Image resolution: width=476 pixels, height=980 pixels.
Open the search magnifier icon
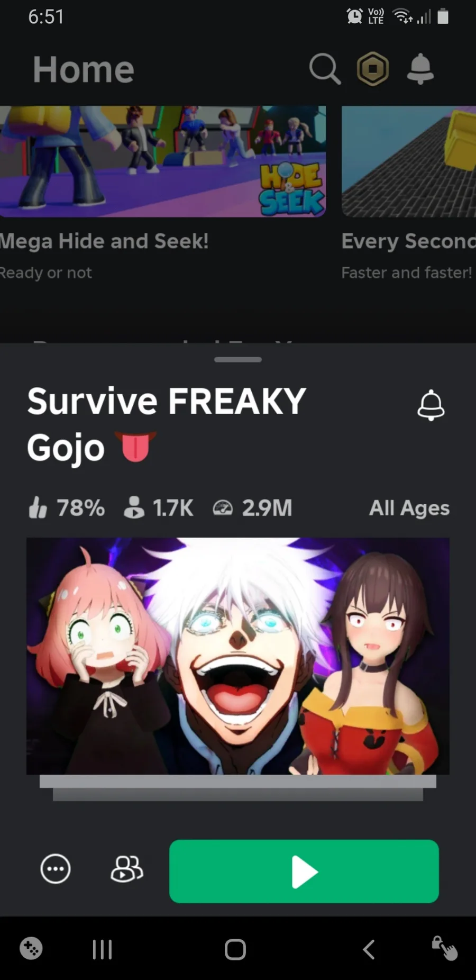(x=325, y=69)
